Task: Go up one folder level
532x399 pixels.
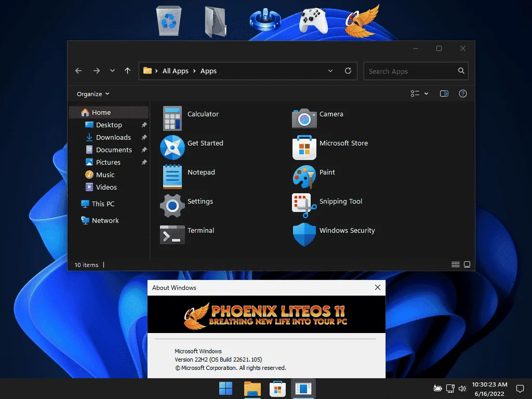Action: 128,71
